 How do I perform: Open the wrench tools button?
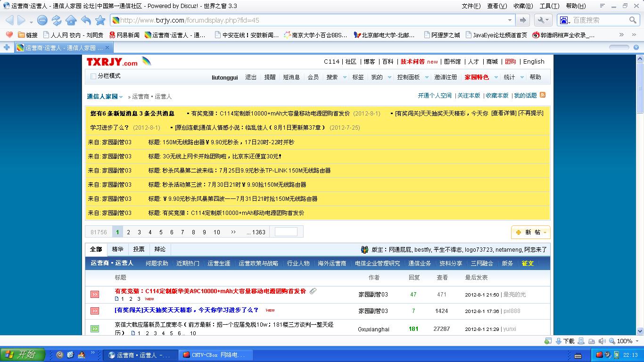tap(544, 20)
